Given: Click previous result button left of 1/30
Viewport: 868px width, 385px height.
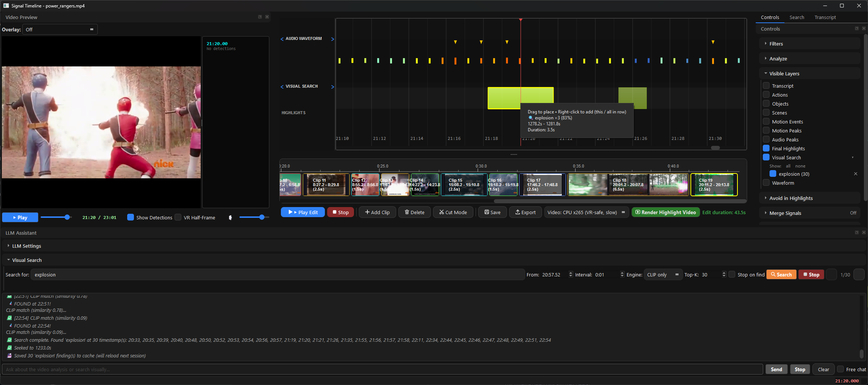Looking at the screenshot, I should point(831,275).
